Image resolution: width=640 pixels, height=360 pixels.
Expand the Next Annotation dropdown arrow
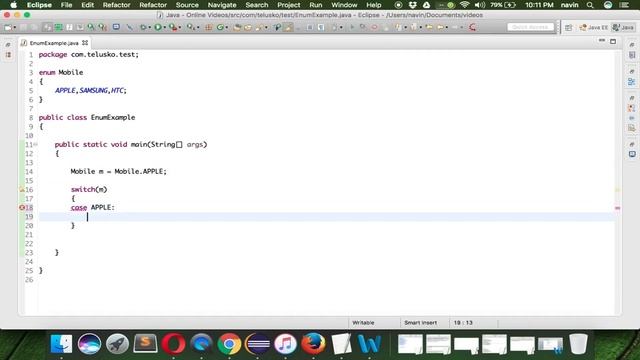(405, 27)
